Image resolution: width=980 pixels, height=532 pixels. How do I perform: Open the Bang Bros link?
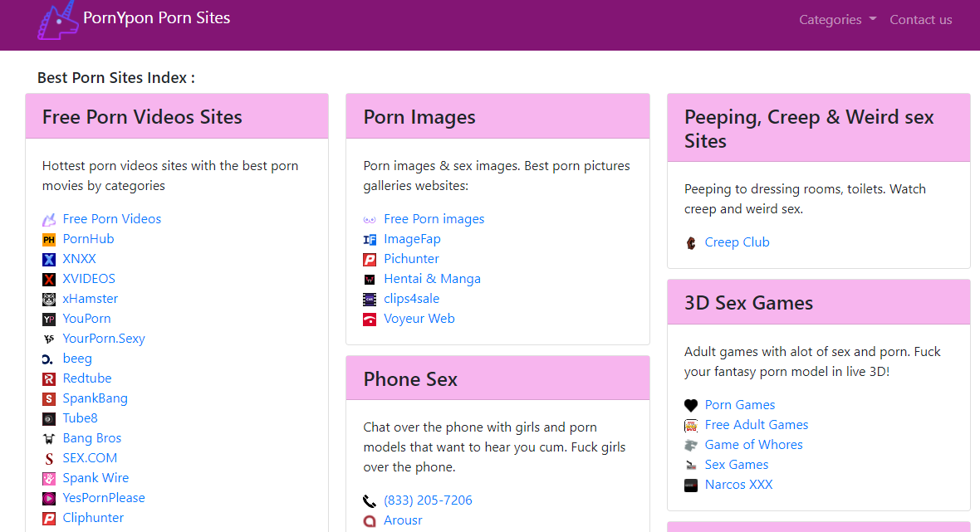[x=92, y=437]
